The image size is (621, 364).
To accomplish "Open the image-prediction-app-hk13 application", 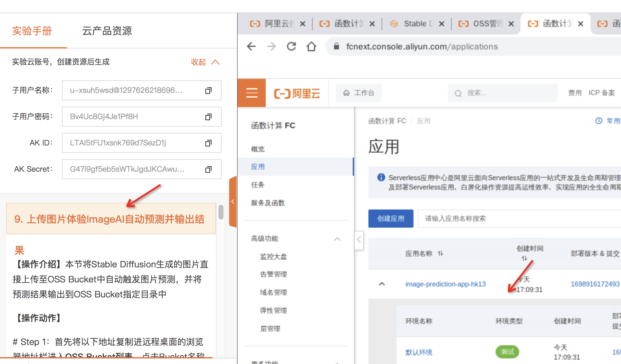I will click(x=445, y=284).
